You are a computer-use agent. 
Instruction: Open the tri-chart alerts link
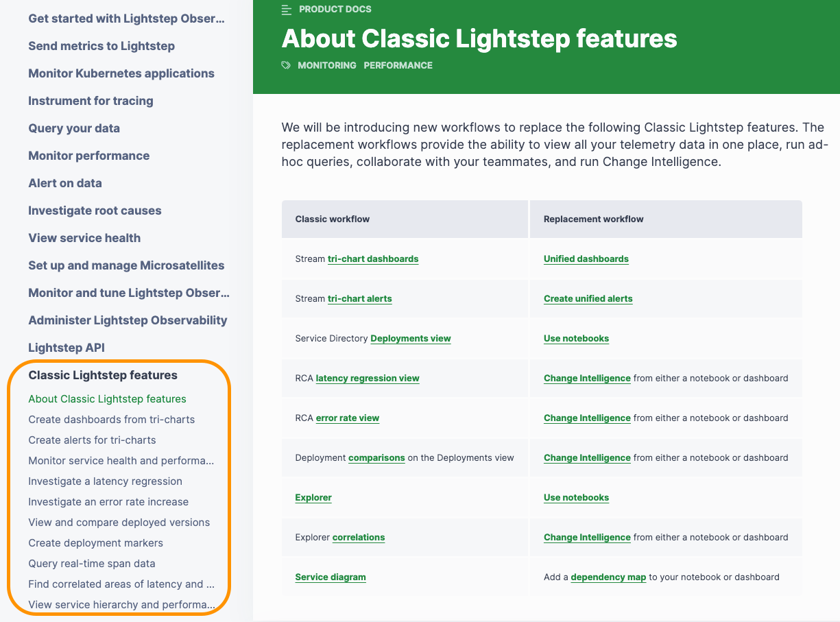[x=359, y=298]
